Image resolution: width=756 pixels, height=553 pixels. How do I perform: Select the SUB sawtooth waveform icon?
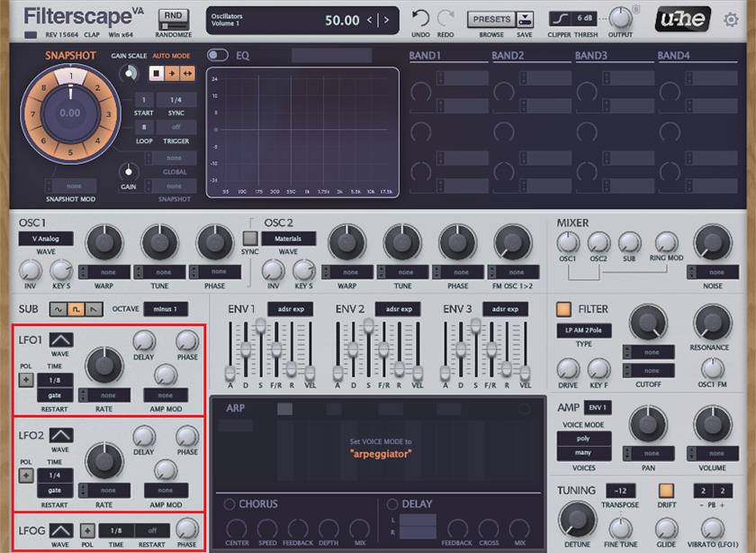point(94,309)
